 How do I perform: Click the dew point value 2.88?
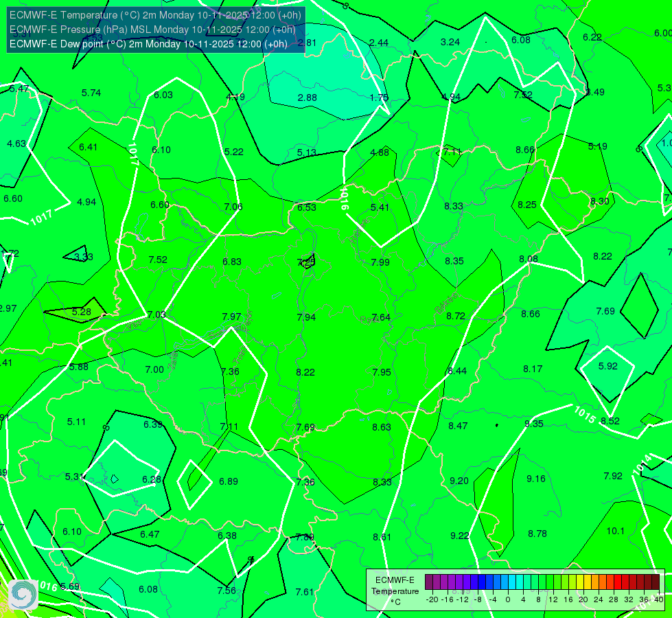click(x=308, y=98)
